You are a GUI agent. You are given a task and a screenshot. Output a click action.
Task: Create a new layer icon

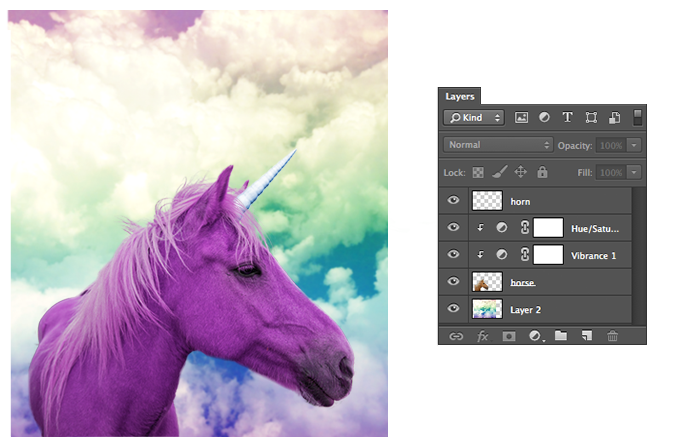click(x=587, y=336)
